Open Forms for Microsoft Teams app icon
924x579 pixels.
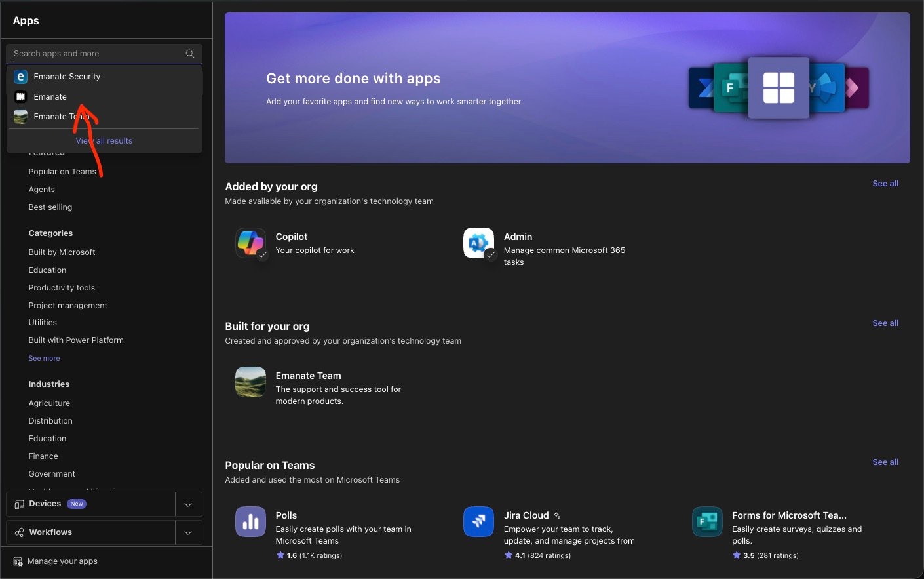(707, 522)
